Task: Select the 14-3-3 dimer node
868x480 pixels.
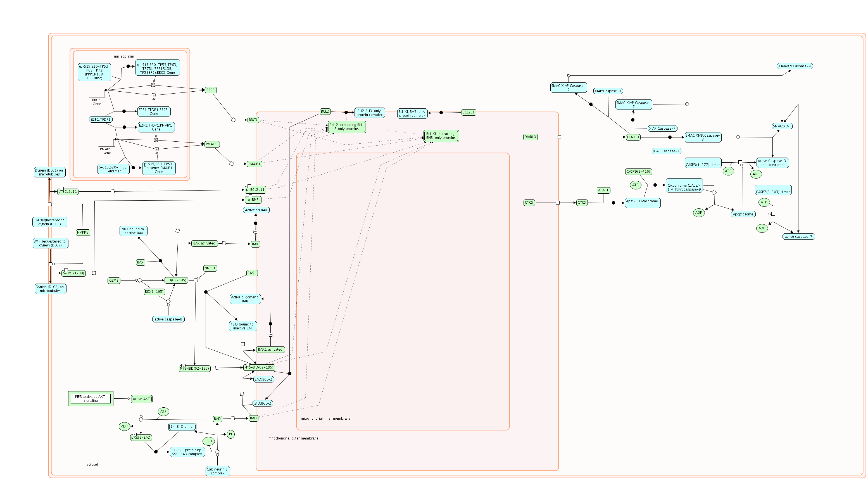Action: 182,426
